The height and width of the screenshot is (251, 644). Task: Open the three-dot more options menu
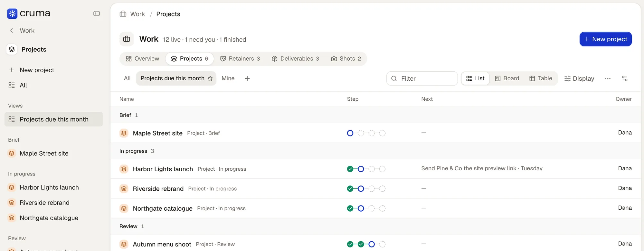point(608,78)
